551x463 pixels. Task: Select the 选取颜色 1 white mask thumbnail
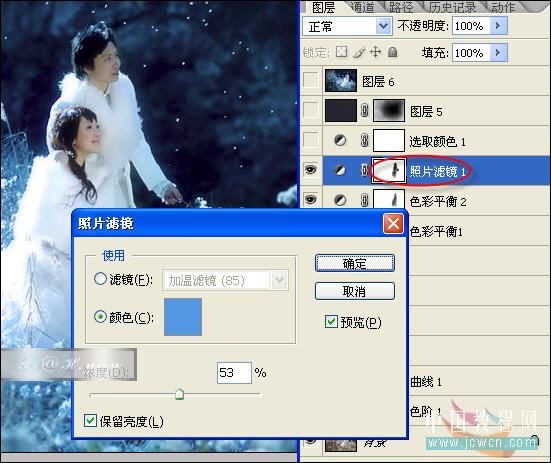(389, 140)
